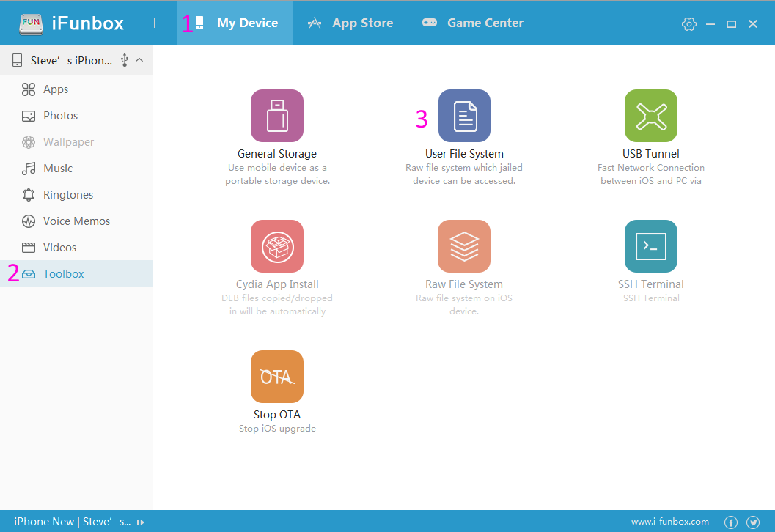Click the Stop OTA label text
Viewport: 775px width, 532px height.
pyautogui.click(x=277, y=415)
